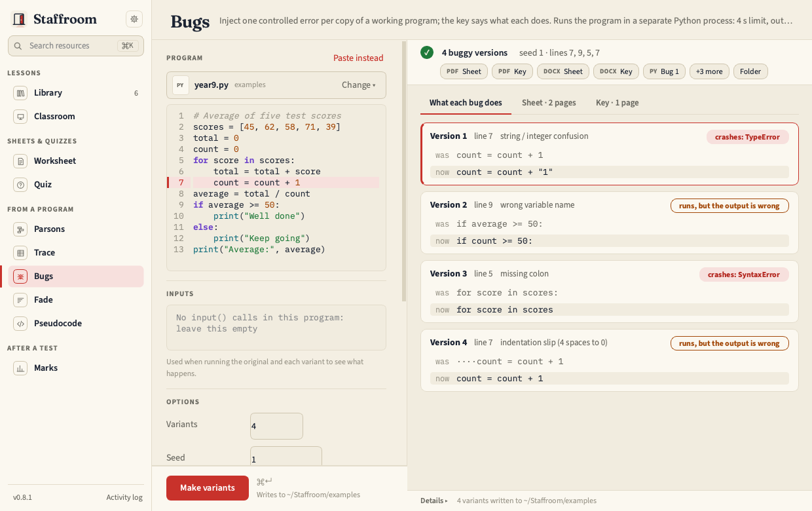Screen dimensions: 812x511
Task: Click the crashes: SyntaxError badge
Action: (744, 274)
